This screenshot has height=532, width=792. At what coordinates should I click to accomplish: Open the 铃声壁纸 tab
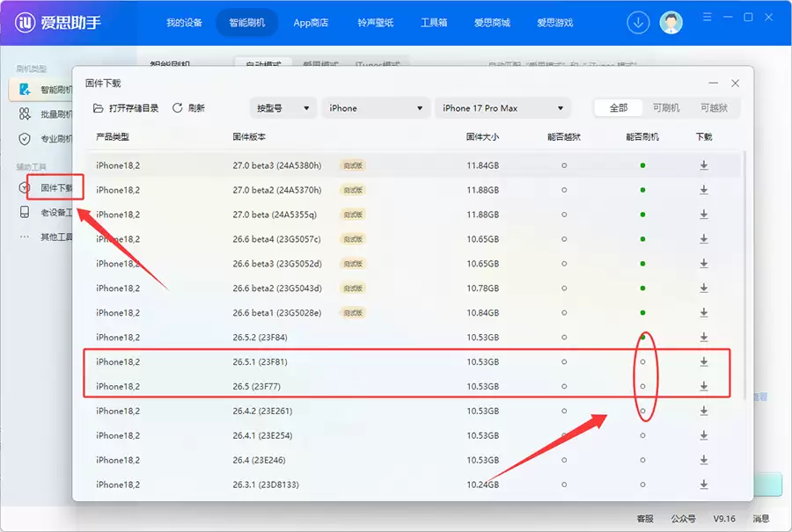coord(375,23)
